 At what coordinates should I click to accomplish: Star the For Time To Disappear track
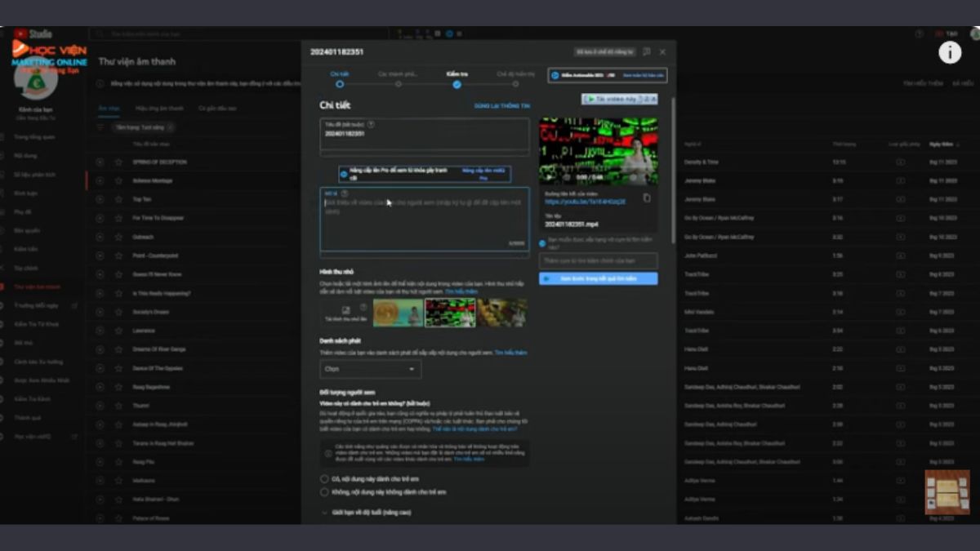[x=118, y=218]
